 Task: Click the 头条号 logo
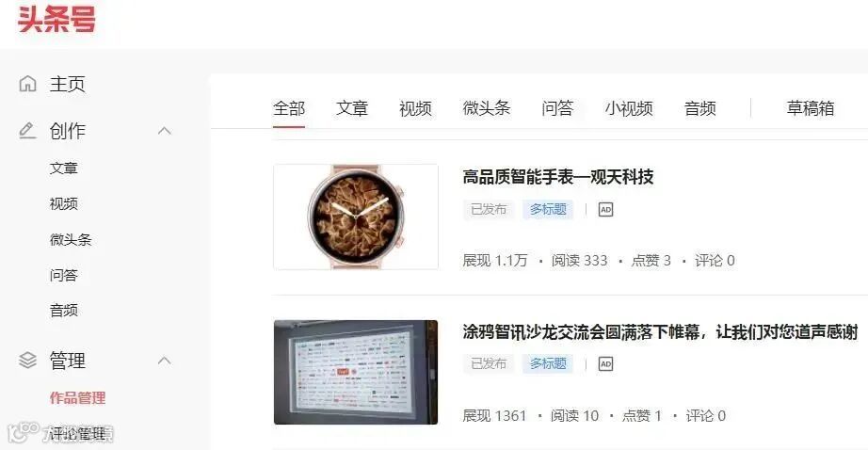(56, 19)
